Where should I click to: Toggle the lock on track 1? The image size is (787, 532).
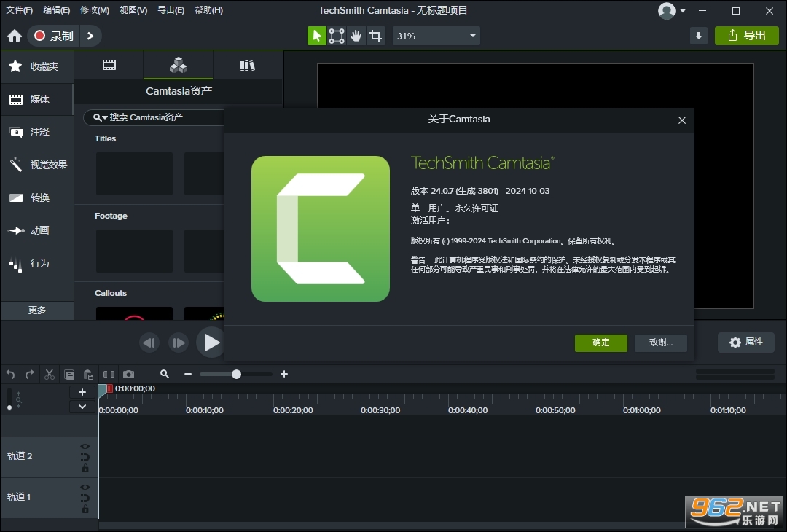point(85,509)
